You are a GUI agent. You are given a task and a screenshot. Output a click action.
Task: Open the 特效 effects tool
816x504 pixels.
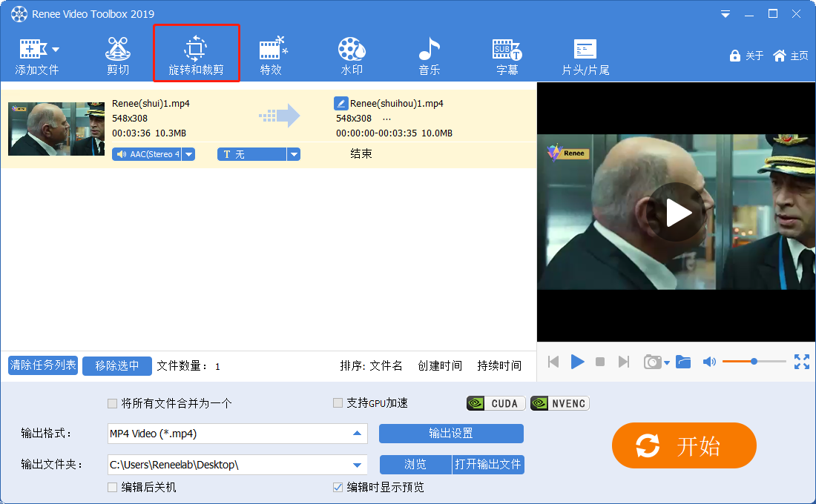pos(272,56)
